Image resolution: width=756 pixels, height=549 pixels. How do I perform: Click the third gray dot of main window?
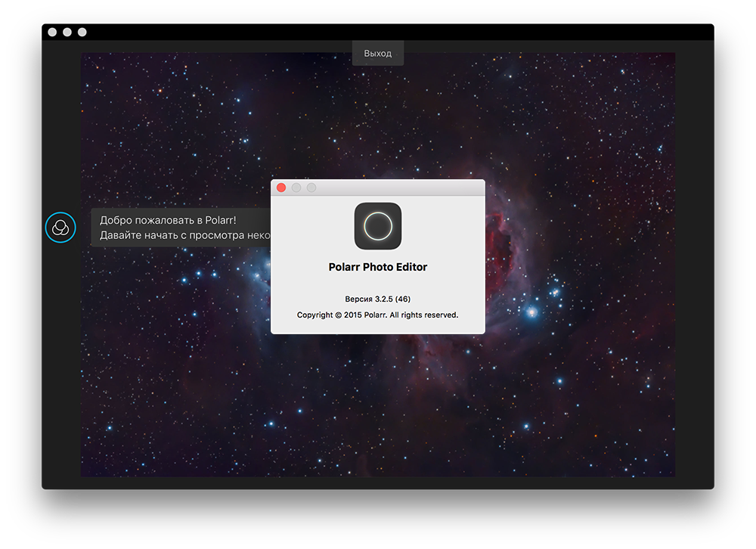pyautogui.click(x=82, y=32)
